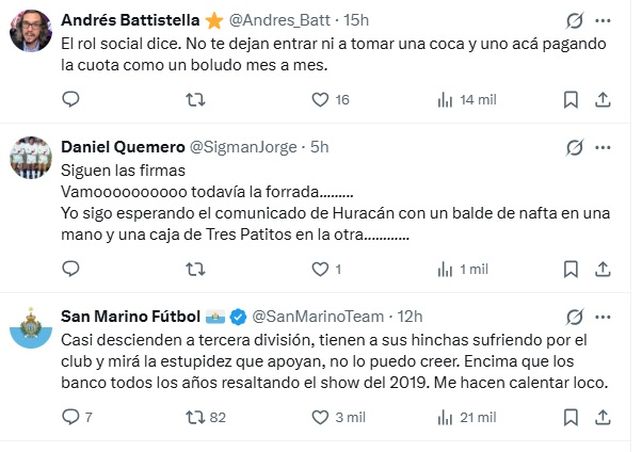The image size is (642, 452).
Task: Share San Marino Fútbol tweet
Action: pos(603,417)
